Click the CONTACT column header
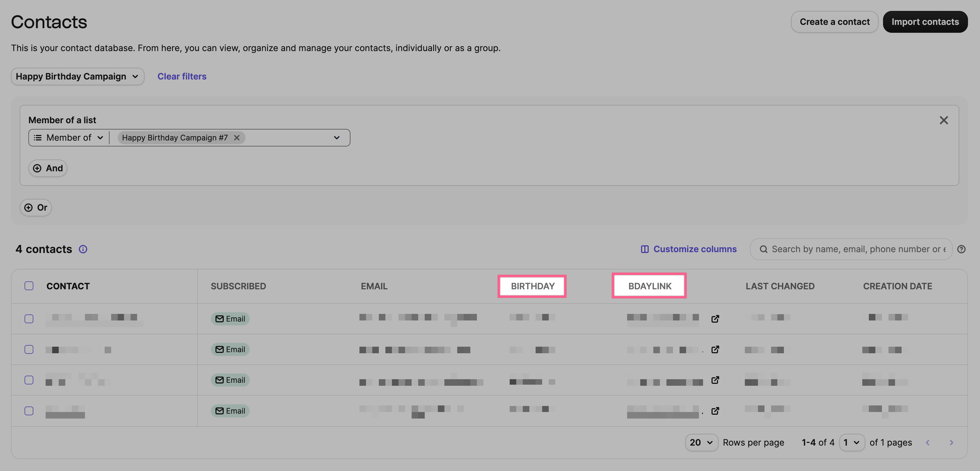The width and height of the screenshot is (980, 471). click(x=68, y=286)
